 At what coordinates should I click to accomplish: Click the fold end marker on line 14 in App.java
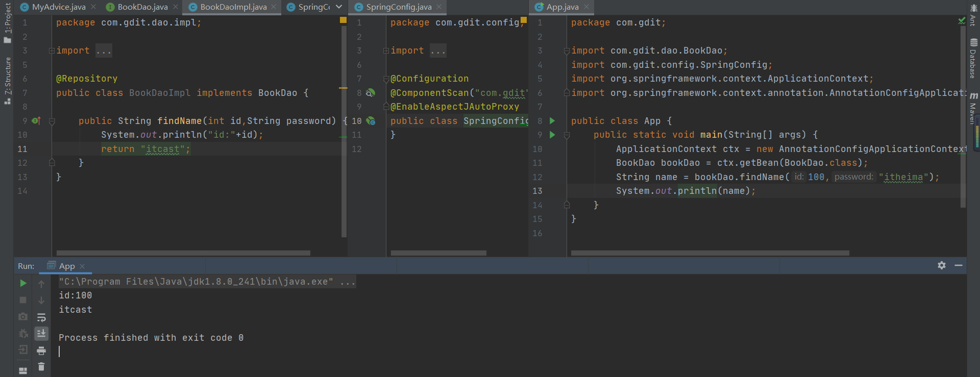click(567, 205)
